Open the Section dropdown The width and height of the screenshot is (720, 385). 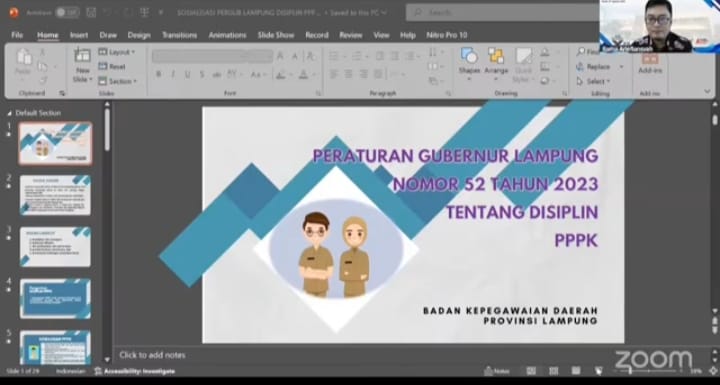(x=118, y=81)
